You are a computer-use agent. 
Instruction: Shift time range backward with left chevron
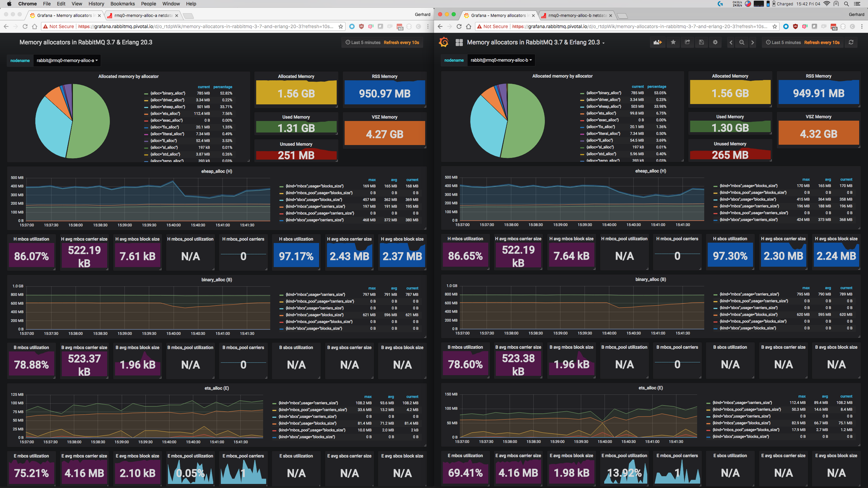(731, 42)
